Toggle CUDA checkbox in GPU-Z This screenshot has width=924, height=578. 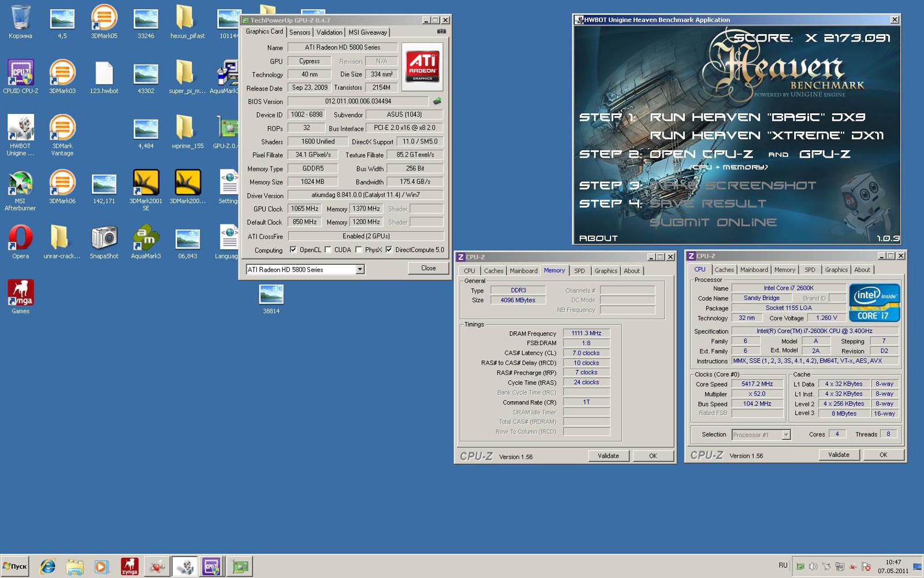(x=328, y=250)
